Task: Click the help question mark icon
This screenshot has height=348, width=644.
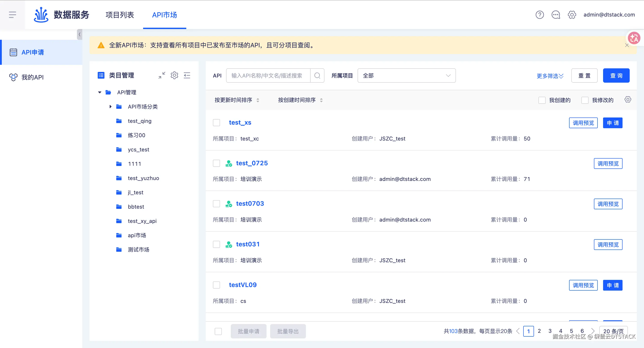Action: [x=540, y=15]
